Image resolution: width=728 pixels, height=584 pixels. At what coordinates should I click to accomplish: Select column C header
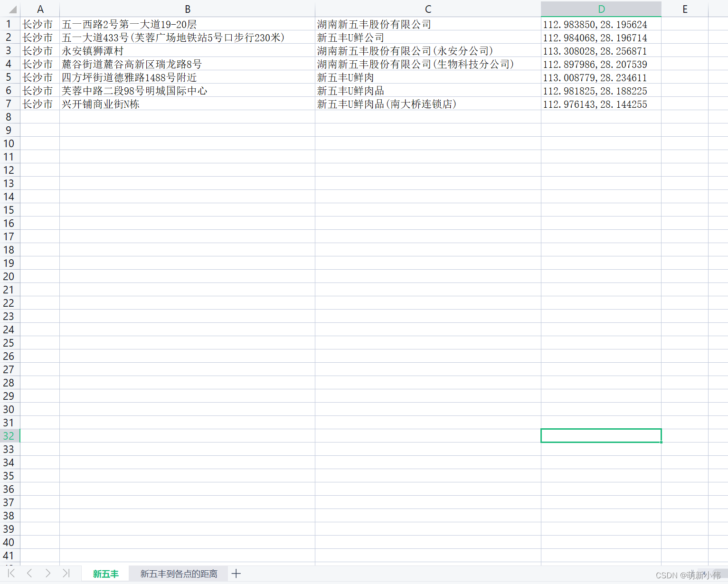428,9
